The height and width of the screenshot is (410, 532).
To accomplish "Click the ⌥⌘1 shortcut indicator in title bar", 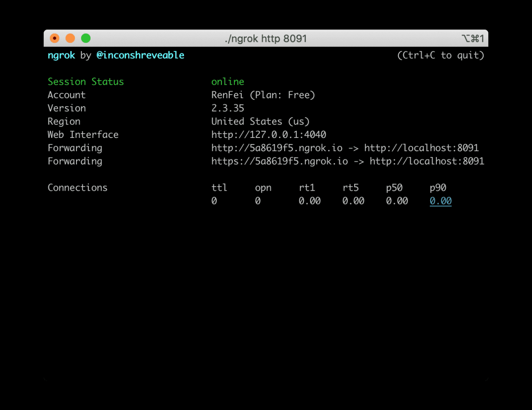I will coord(473,39).
